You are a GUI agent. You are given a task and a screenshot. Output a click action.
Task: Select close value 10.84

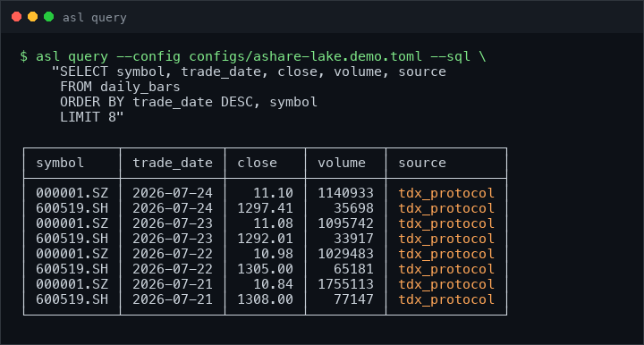[273, 284]
